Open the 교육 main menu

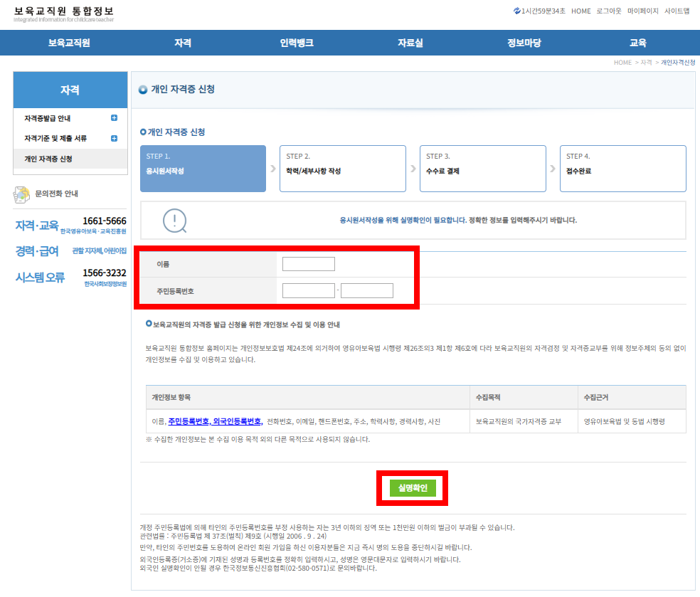(637, 43)
